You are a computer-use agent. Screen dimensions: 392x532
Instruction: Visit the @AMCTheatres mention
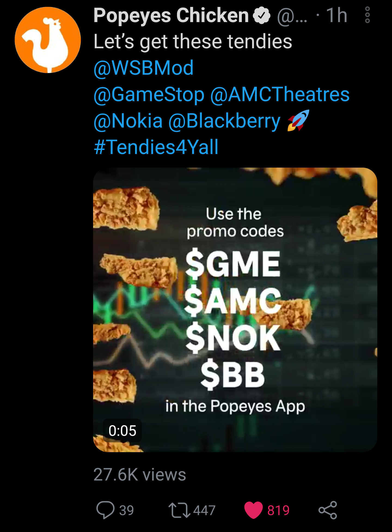[280, 95]
